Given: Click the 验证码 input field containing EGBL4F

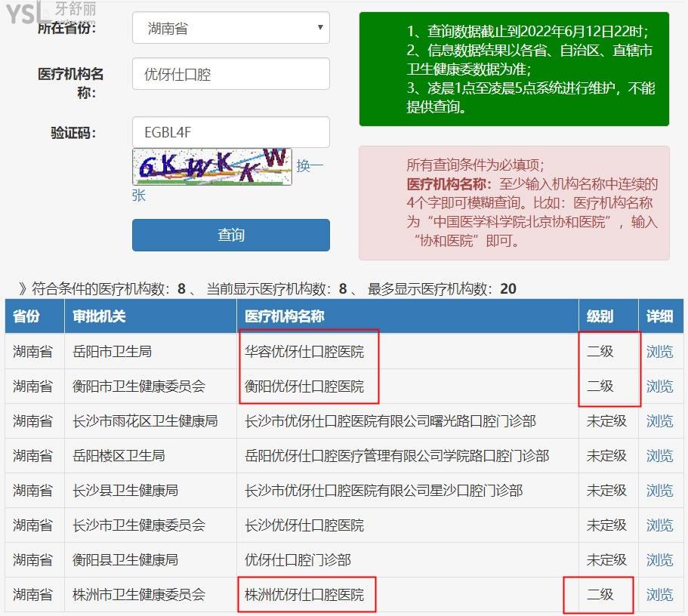Looking at the screenshot, I should [x=231, y=132].
